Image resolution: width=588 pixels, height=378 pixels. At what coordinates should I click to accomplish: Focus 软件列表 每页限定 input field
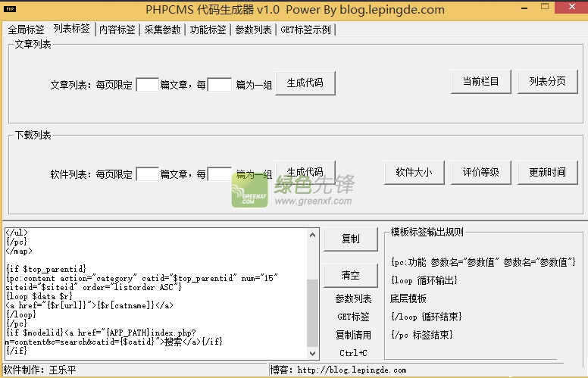147,174
